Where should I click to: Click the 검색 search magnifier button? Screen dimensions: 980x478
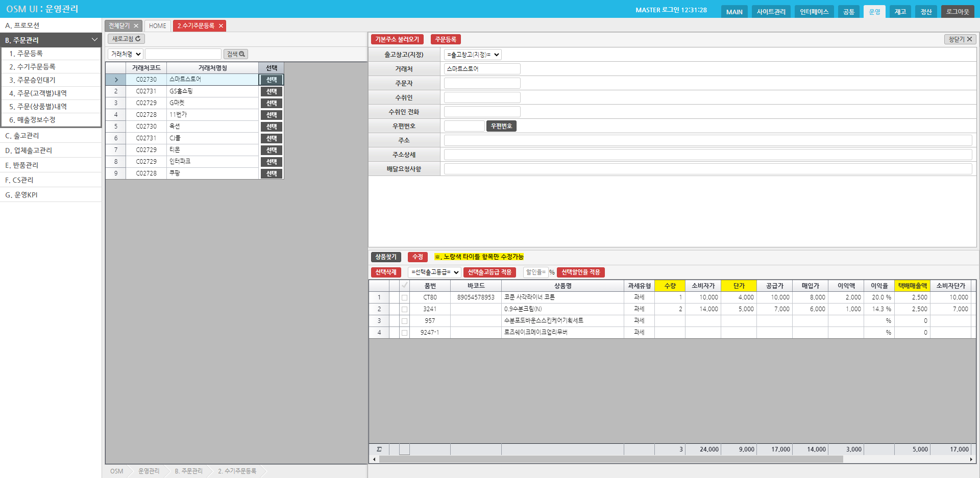pos(236,54)
